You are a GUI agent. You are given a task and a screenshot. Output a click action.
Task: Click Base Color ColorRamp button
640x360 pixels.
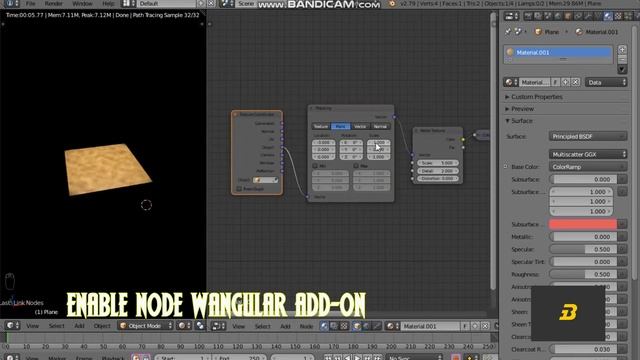click(588, 167)
